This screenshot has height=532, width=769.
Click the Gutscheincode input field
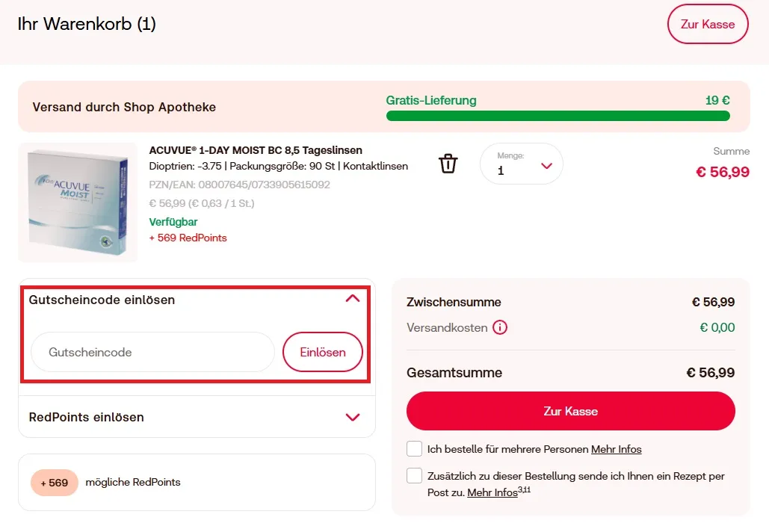152,352
